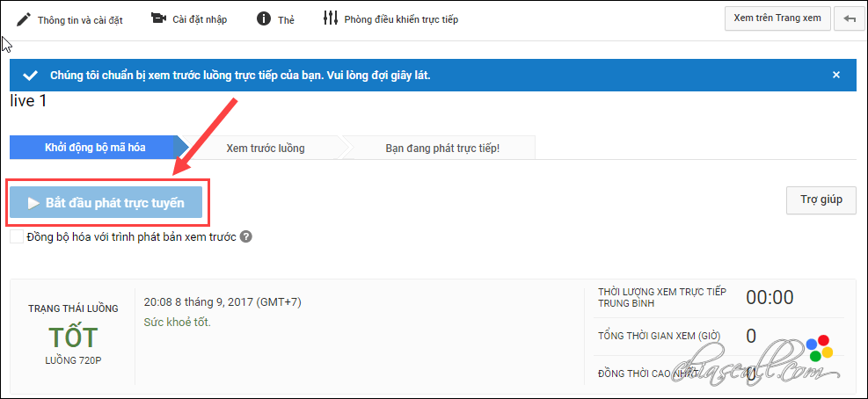
Task: Click the back arrow button at top right
Action: tap(850, 18)
